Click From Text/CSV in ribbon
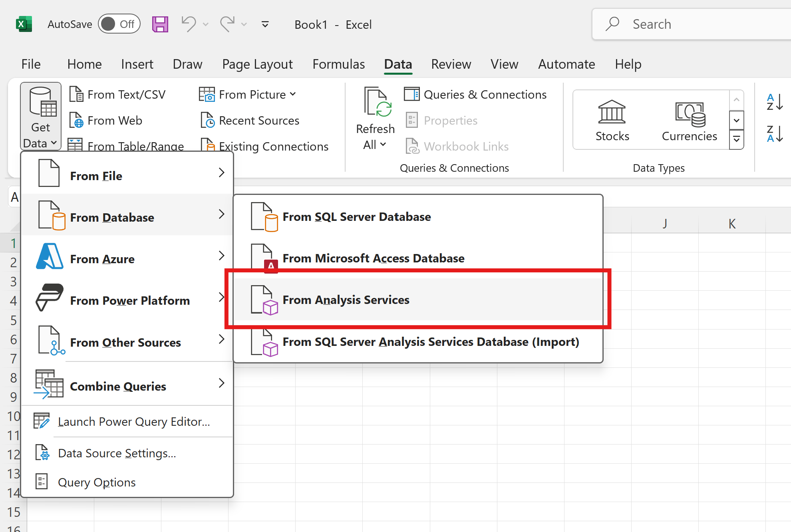This screenshot has width=791, height=532. (x=117, y=95)
